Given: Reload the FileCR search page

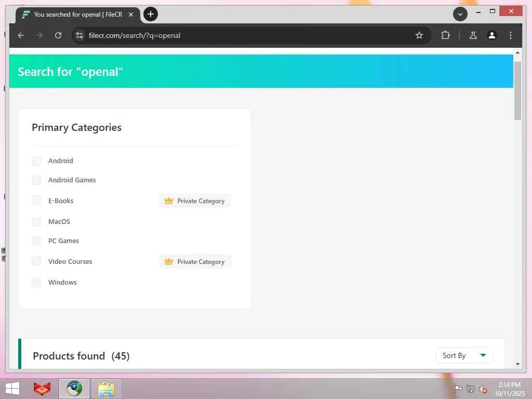Looking at the screenshot, I should (58, 35).
